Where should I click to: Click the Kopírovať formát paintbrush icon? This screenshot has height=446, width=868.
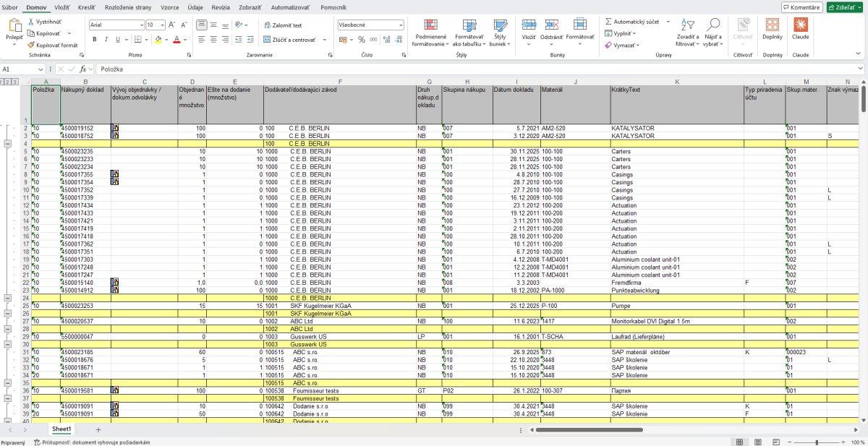tap(31, 45)
